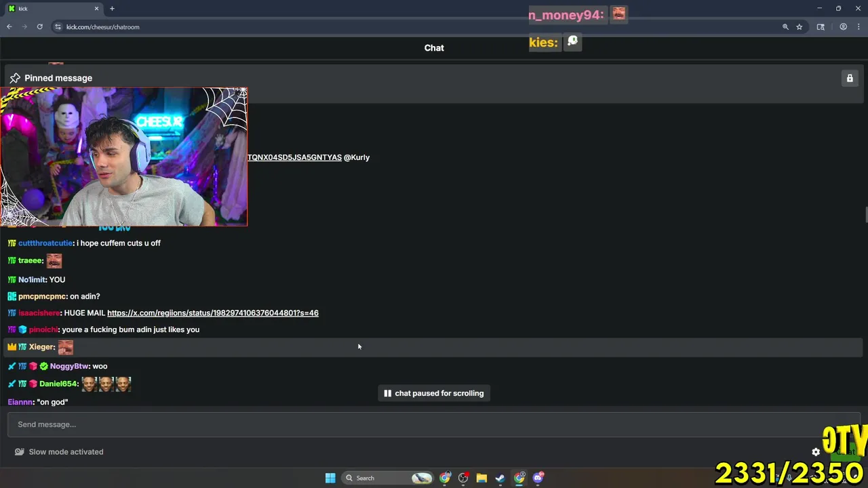Open the TQNX04SD5JSA5GNTYAS pinned link
Viewport: 868px width, 488px height.
coord(294,157)
